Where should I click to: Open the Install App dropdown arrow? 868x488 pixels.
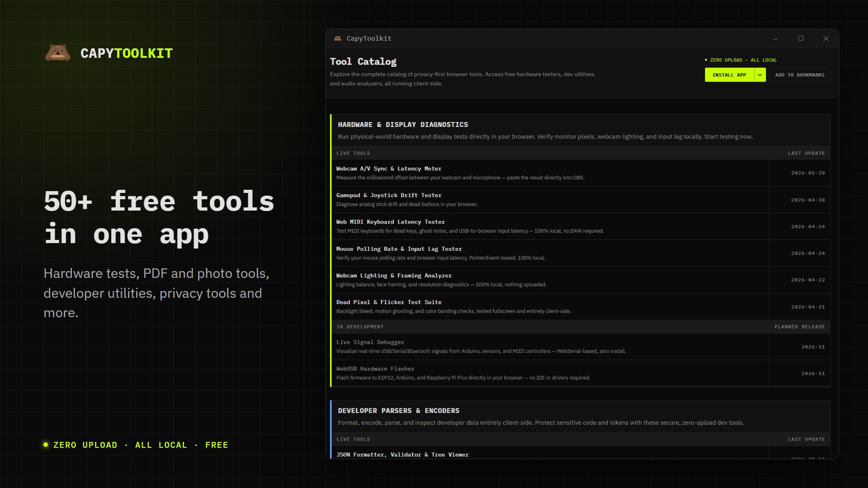coord(760,75)
